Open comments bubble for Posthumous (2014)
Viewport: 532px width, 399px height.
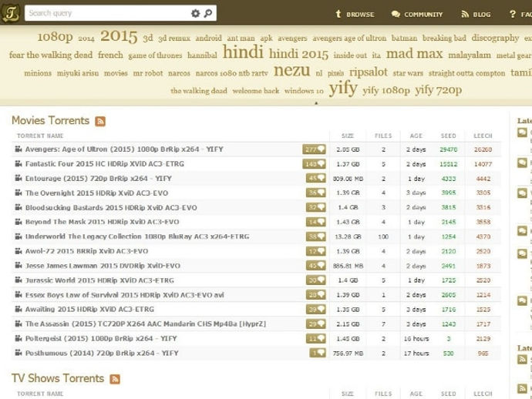(318, 353)
